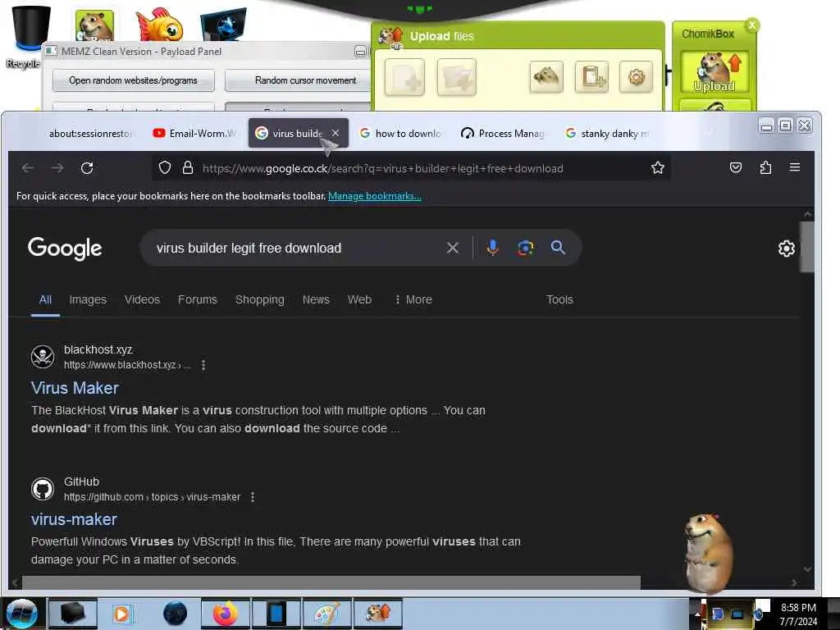Click the Manage bookmarks link
This screenshot has height=630, width=840.
pyautogui.click(x=374, y=196)
